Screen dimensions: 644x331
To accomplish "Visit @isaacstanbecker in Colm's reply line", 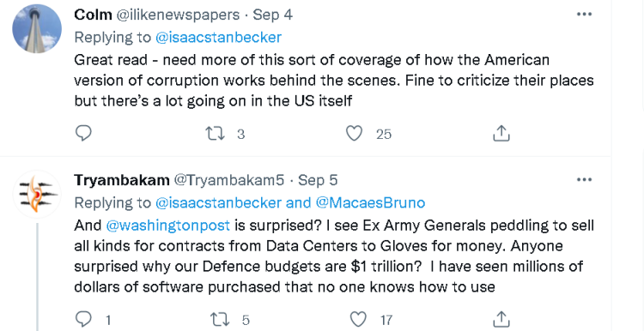I will 218,38.
